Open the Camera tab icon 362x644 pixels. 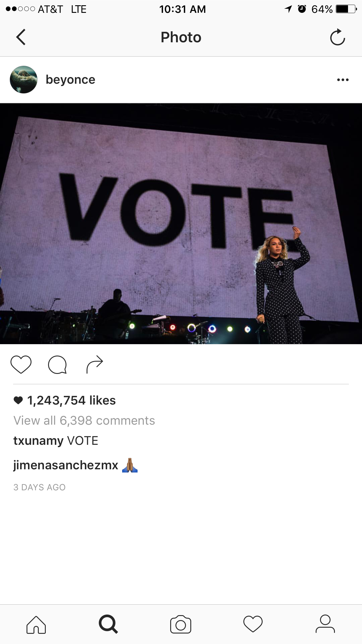(x=181, y=624)
